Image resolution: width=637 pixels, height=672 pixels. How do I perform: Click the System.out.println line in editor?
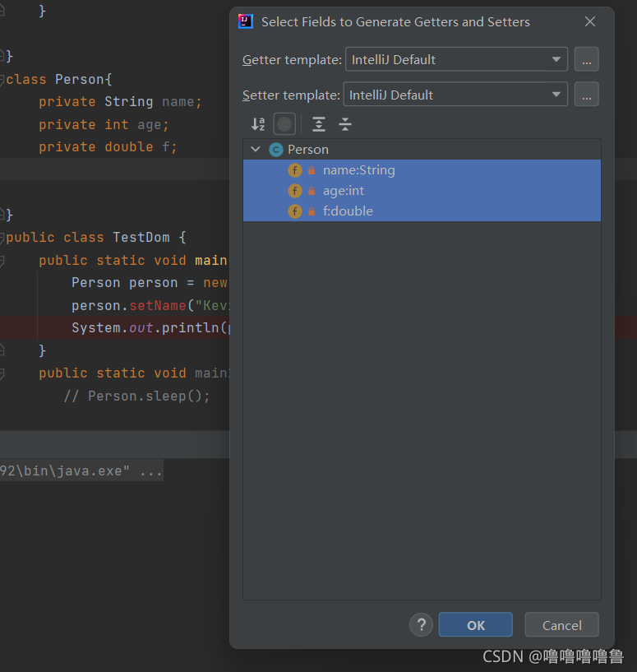pos(150,328)
